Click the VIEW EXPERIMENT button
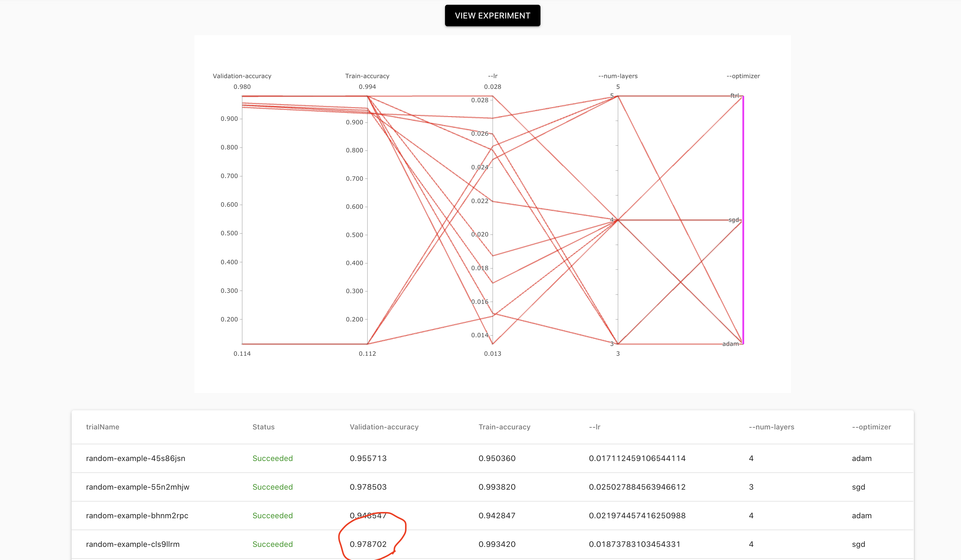The image size is (961, 560). (x=492, y=16)
